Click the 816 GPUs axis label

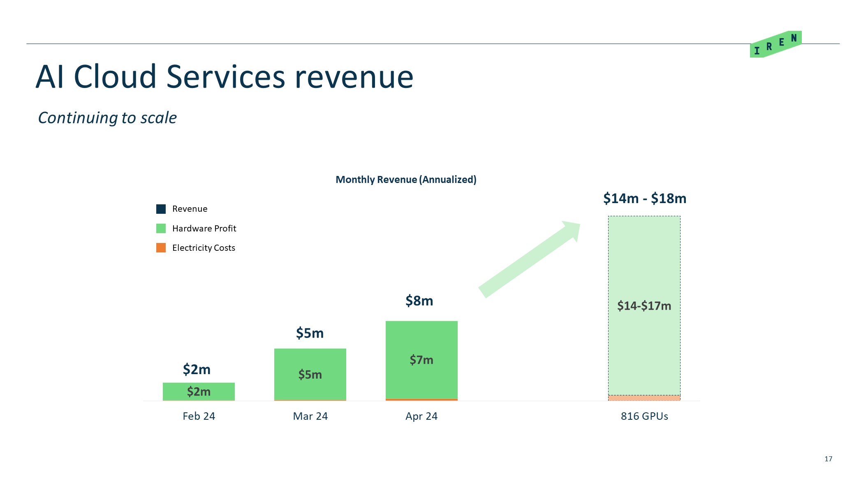pos(644,416)
